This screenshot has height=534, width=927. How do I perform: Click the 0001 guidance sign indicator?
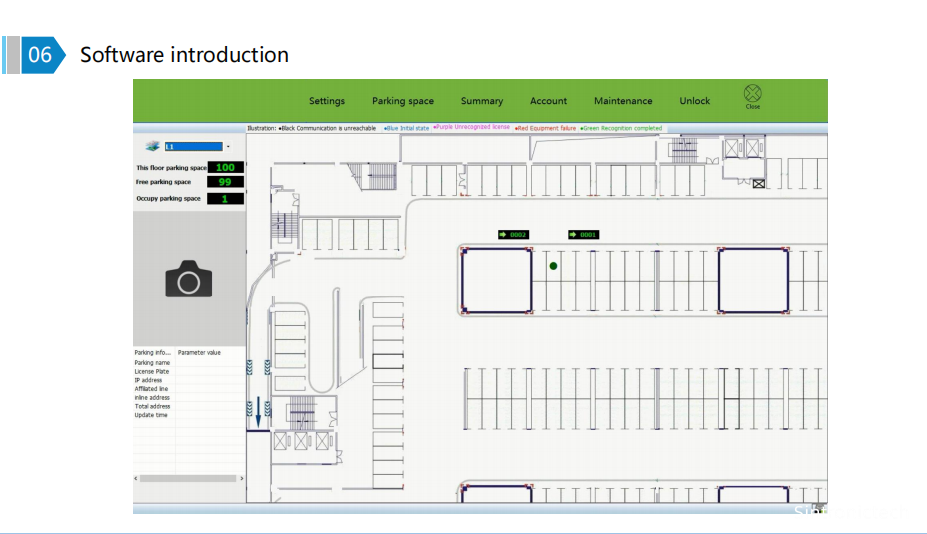583,235
